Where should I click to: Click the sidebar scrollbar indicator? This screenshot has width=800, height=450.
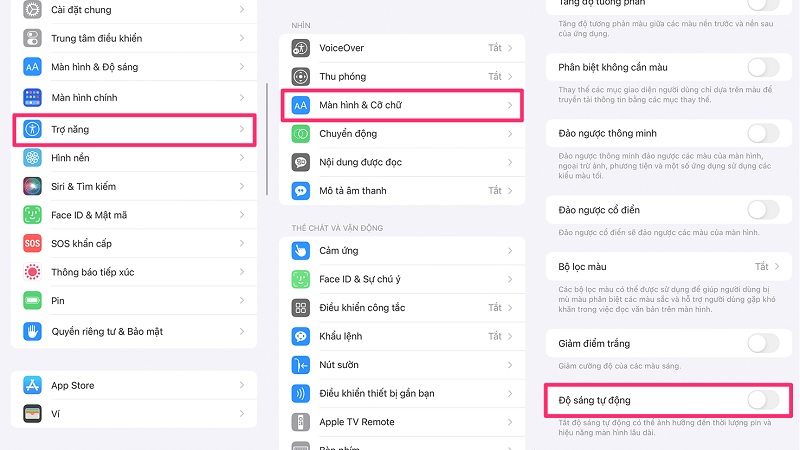coord(267,139)
